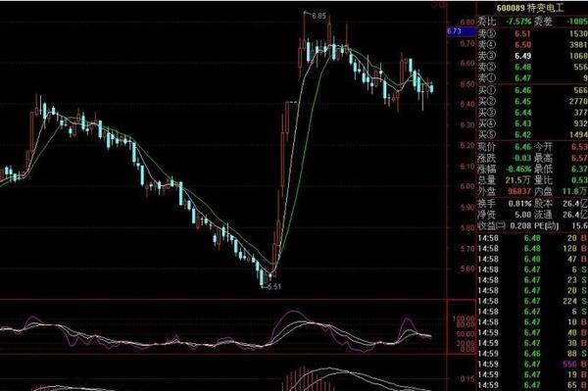Select the 买④ bid row at 6.43
The width and height of the screenshot is (588, 391).
pos(532,123)
